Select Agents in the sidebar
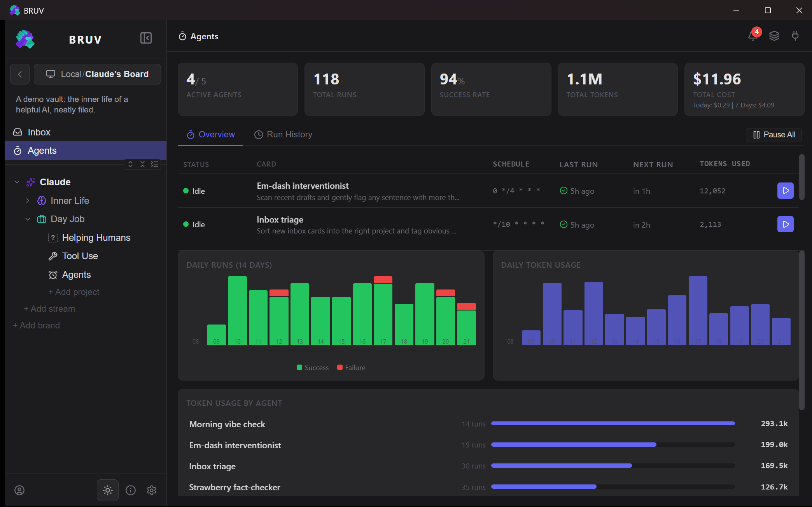This screenshot has width=812, height=507. pyautogui.click(x=86, y=151)
